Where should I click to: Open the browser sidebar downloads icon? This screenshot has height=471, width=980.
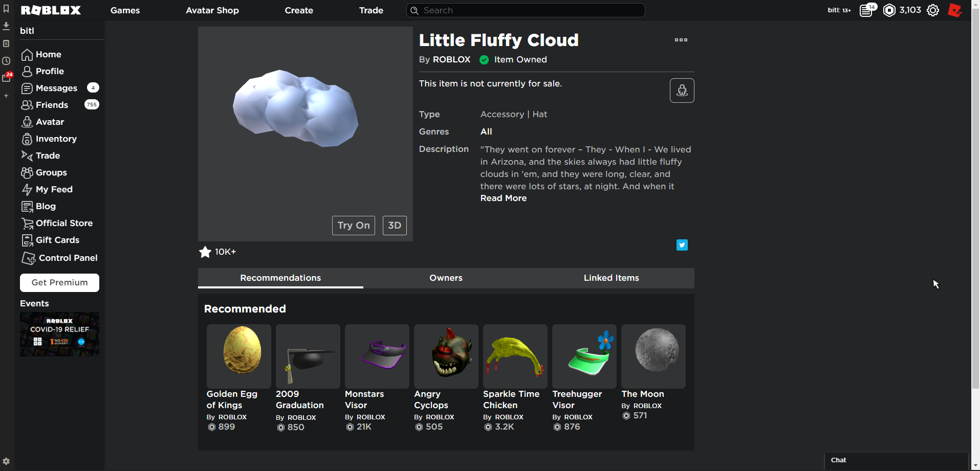[6, 26]
